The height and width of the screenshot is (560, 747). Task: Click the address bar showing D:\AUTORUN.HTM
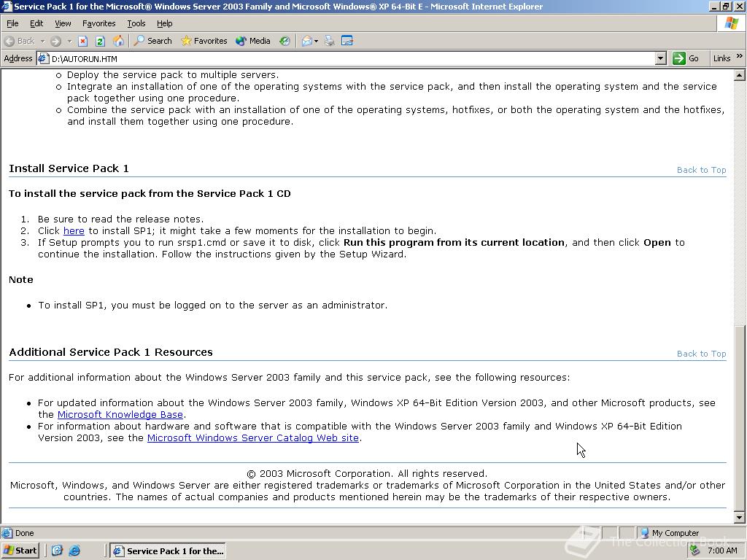[351, 58]
